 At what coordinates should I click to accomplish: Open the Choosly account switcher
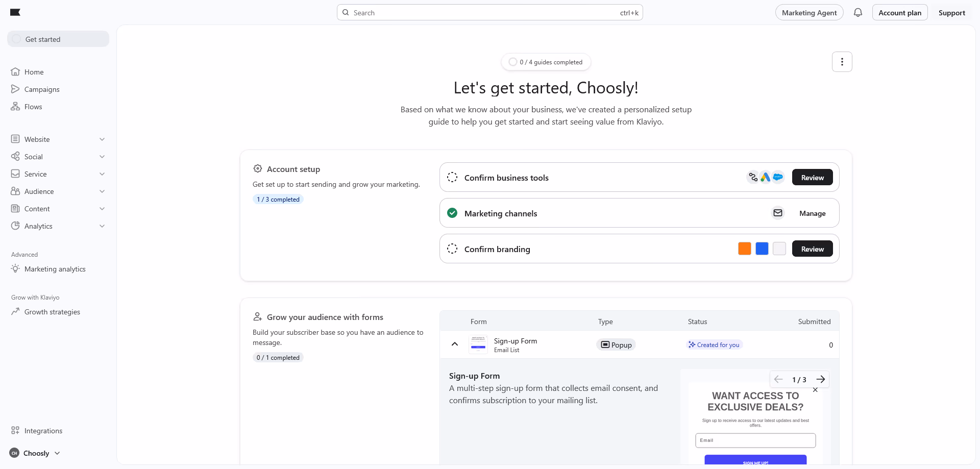click(x=35, y=453)
